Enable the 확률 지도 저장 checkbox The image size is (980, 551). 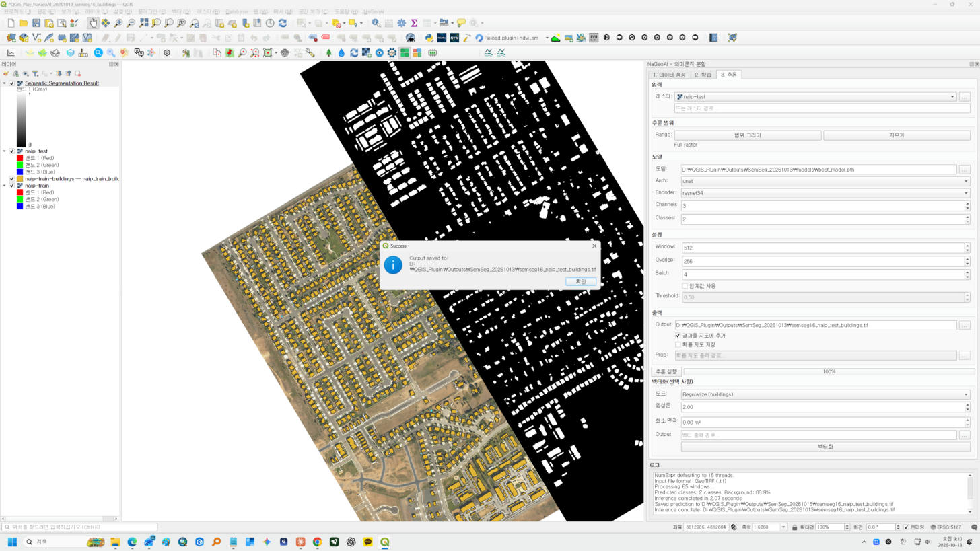(678, 345)
